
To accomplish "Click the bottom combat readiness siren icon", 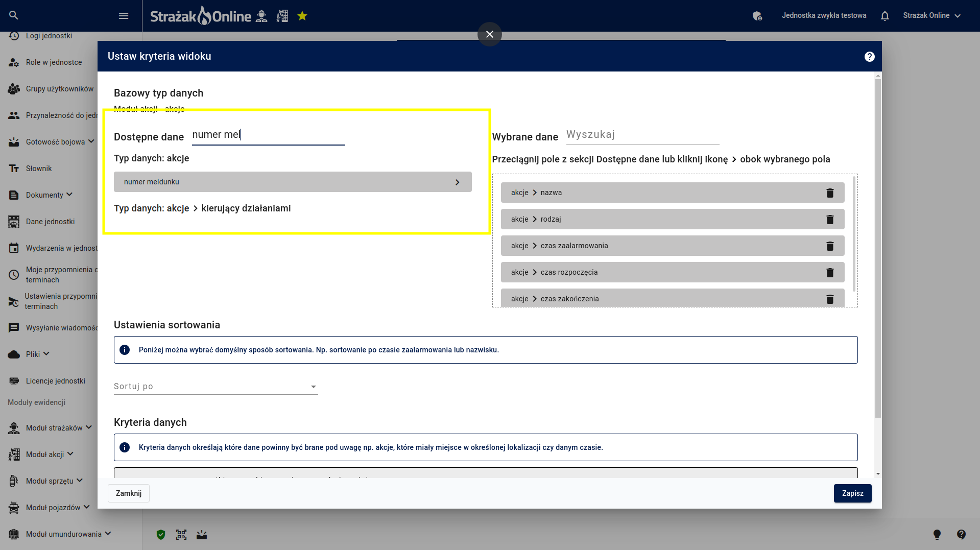I will coord(202,535).
